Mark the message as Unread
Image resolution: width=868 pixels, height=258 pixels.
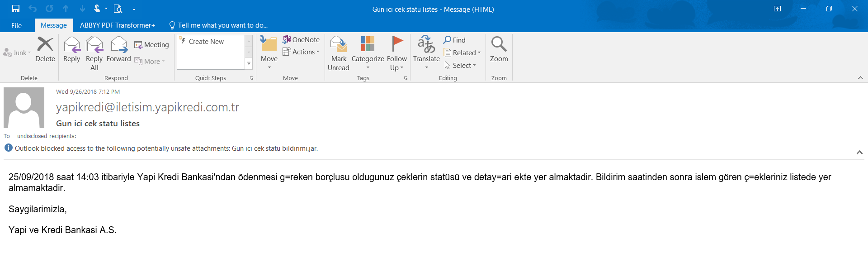339,53
